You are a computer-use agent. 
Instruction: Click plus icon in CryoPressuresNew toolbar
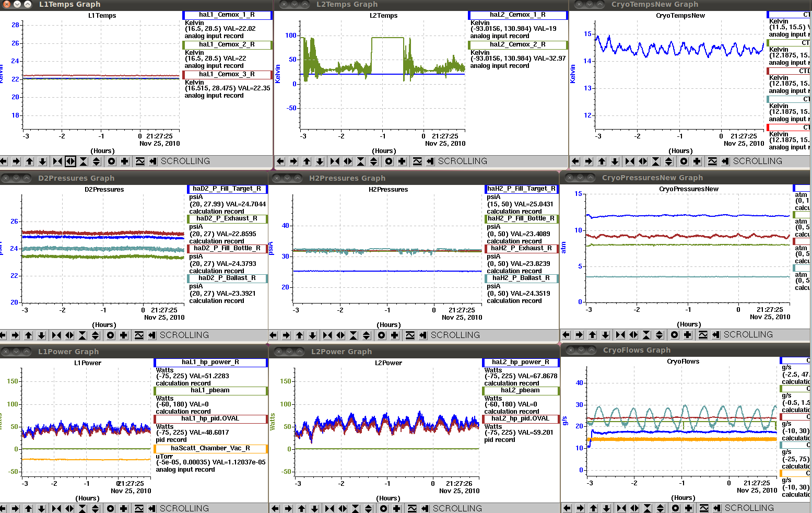(688, 335)
